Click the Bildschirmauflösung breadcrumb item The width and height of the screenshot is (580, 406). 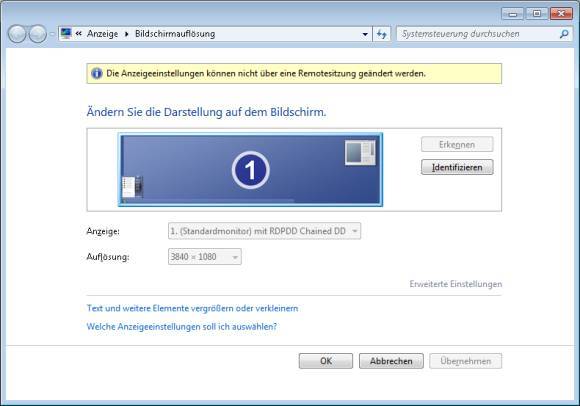pos(175,34)
